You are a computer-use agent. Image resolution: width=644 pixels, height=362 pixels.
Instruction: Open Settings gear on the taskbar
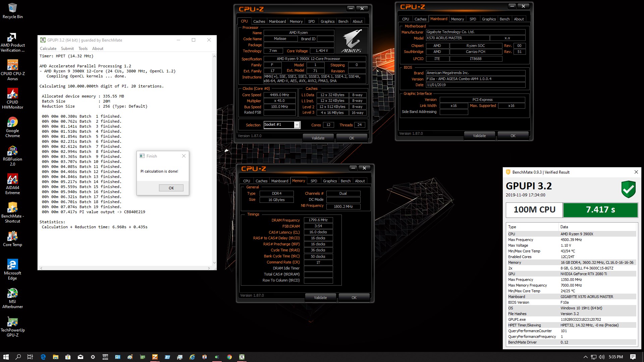point(93,357)
